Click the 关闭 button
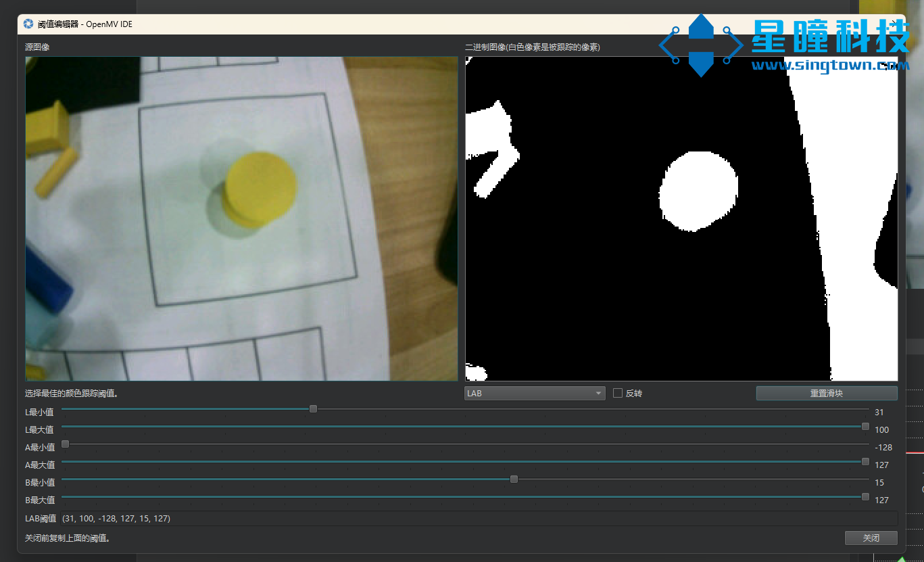924x562 pixels. click(x=871, y=538)
